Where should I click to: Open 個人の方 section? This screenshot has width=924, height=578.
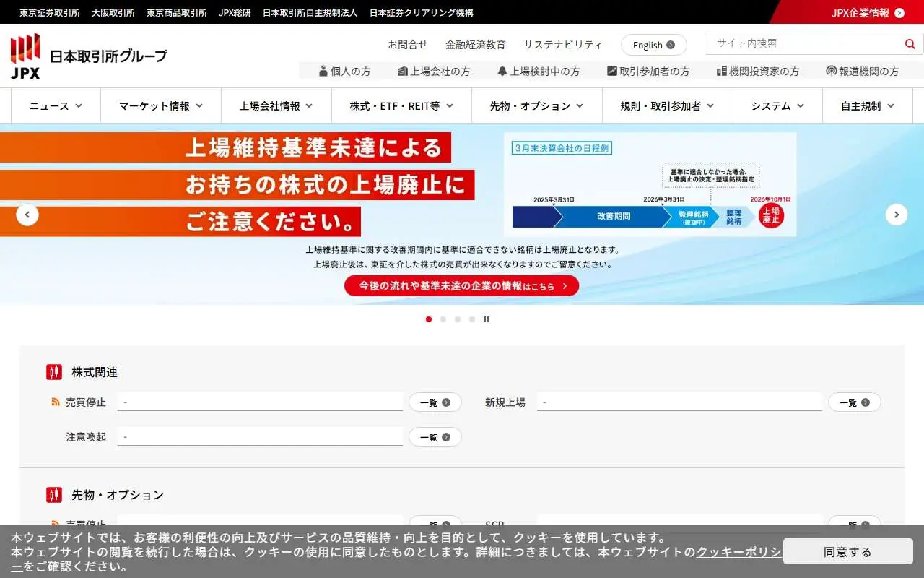344,71
